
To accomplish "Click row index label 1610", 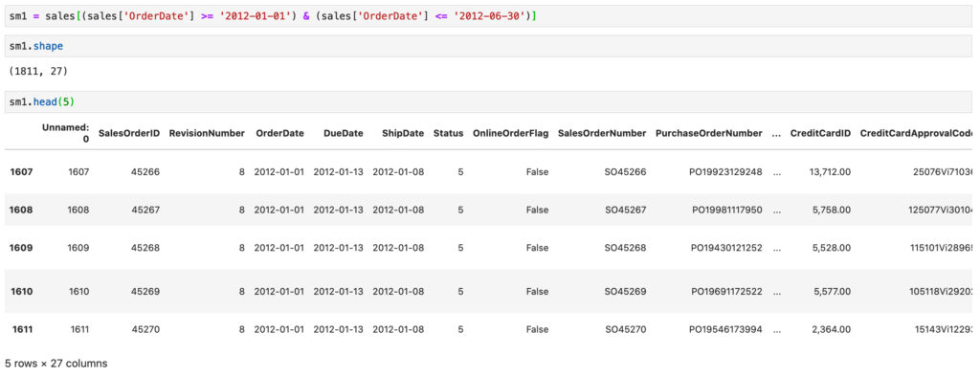I will tap(21, 291).
